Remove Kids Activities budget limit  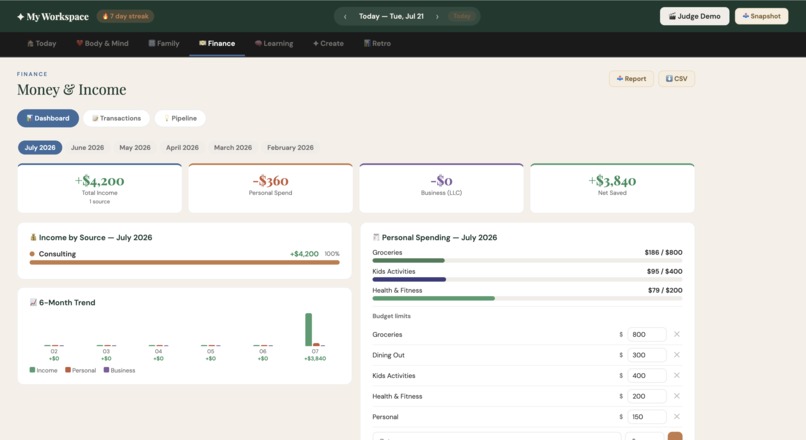(x=677, y=375)
